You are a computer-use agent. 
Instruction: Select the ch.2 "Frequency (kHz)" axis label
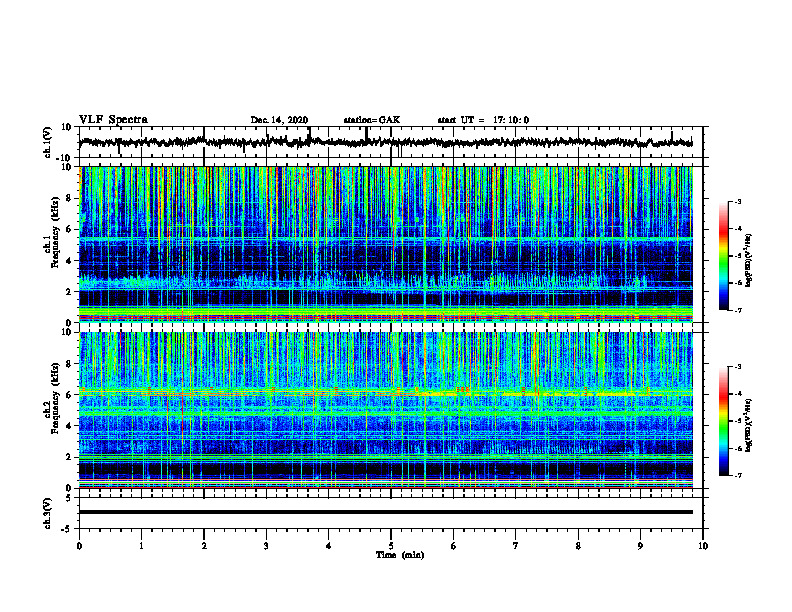pyautogui.click(x=53, y=398)
